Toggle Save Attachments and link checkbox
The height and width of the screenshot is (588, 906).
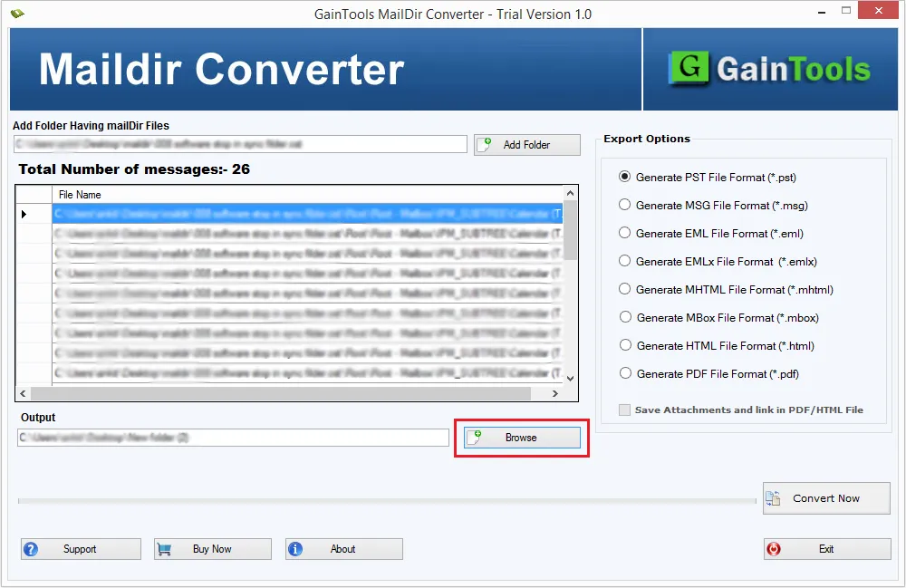point(624,410)
